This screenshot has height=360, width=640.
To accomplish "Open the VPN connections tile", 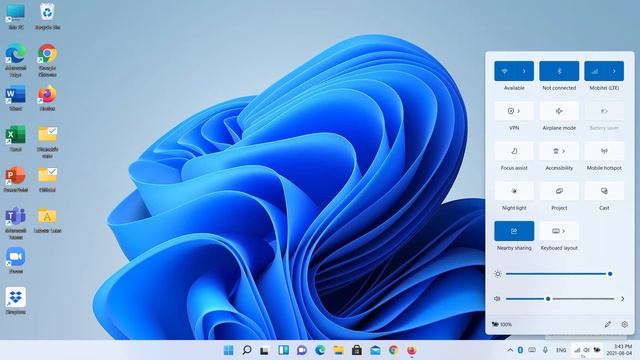I will point(514,111).
